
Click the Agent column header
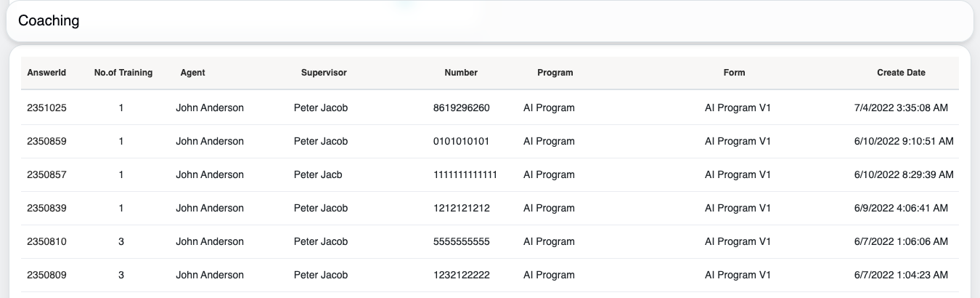click(x=192, y=73)
